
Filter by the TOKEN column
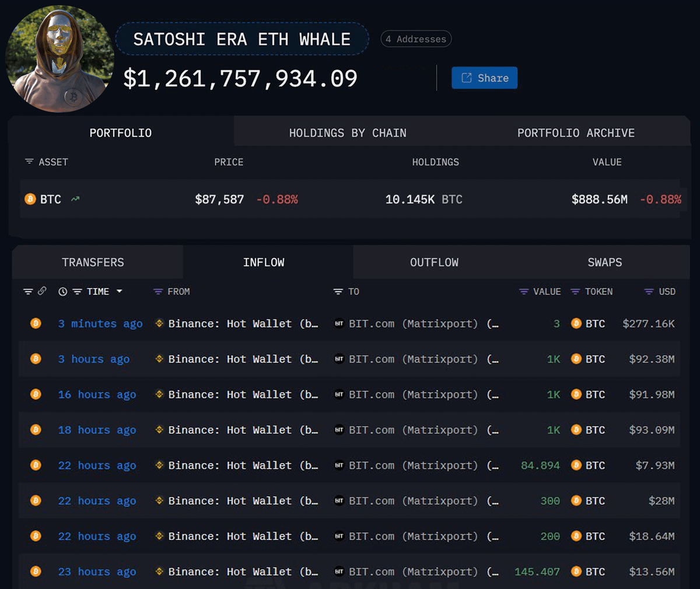pyautogui.click(x=575, y=291)
